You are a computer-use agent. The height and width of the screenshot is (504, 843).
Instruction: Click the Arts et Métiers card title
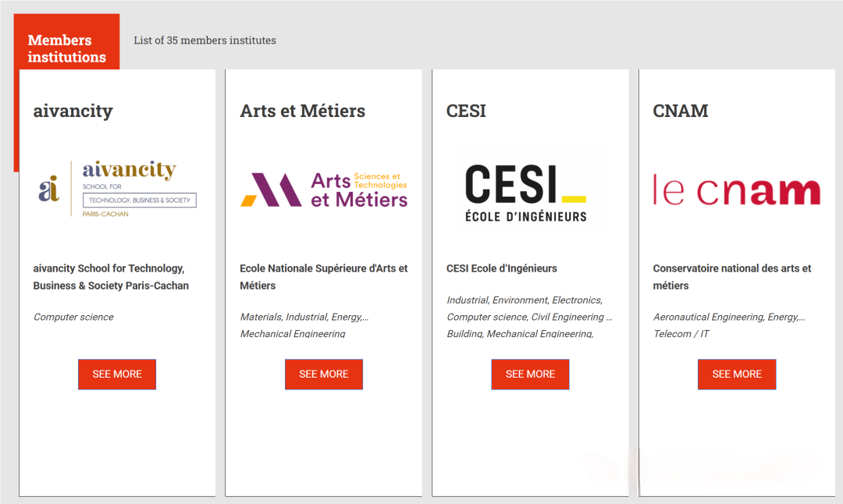click(x=302, y=111)
